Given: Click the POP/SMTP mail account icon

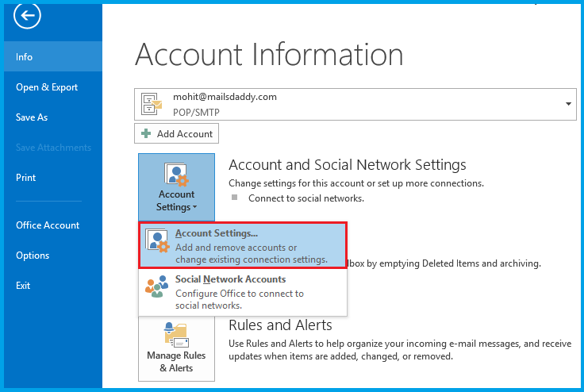Looking at the screenshot, I should [152, 104].
